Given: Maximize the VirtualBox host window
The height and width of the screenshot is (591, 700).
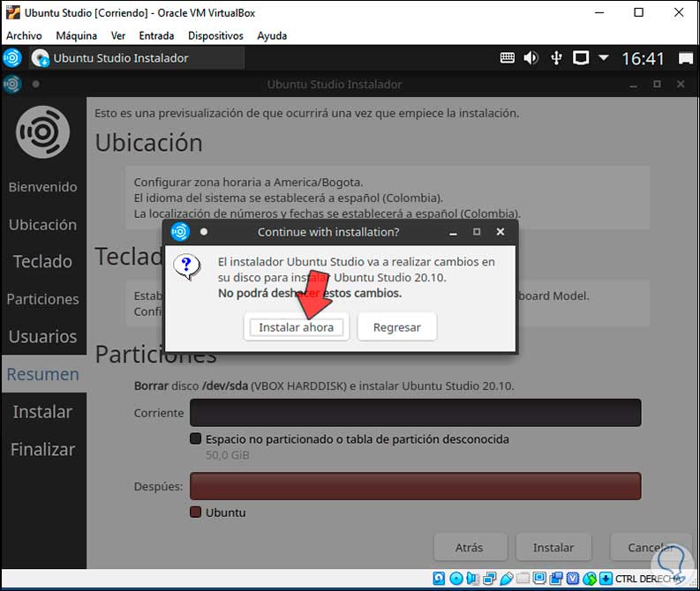Looking at the screenshot, I should (639, 12).
